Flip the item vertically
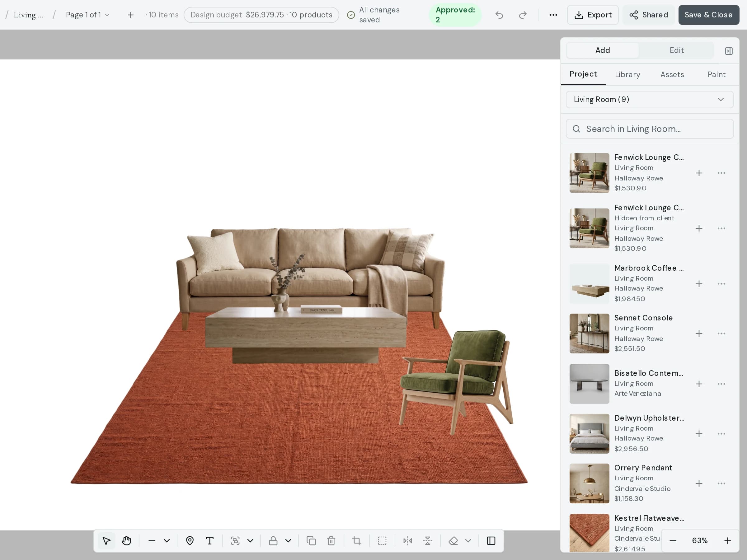The height and width of the screenshot is (560, 747). [428, 541]
